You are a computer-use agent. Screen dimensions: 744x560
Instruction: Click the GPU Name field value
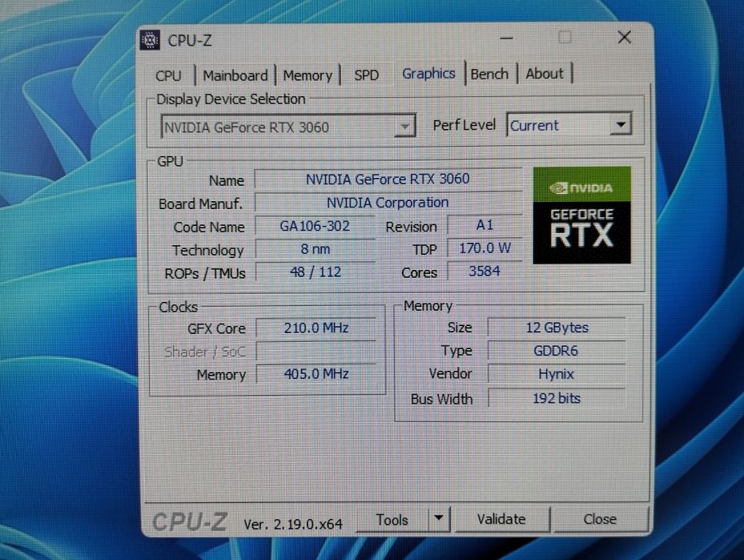(x=388, y=179)
